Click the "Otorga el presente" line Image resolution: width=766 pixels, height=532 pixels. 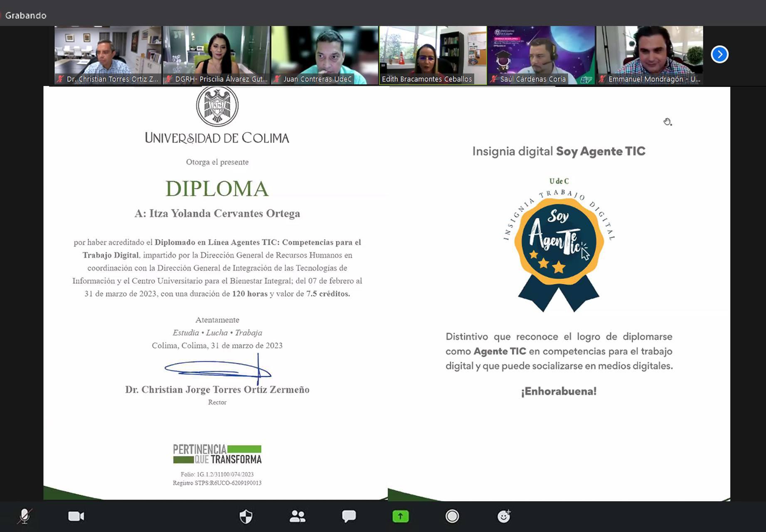coord(217,162)
